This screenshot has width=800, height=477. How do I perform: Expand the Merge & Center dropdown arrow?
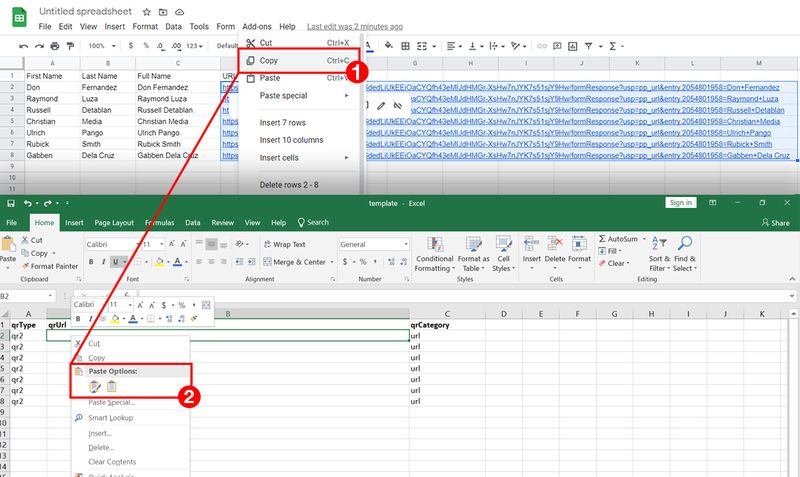tap(331, 262)
